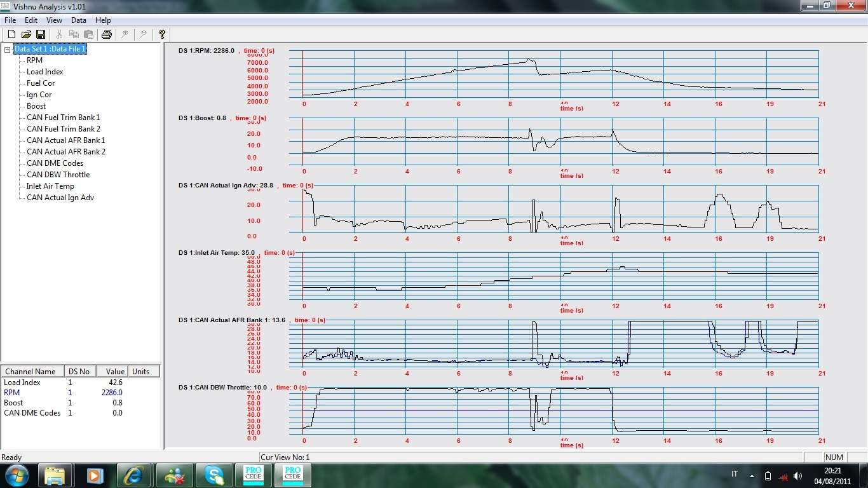Choose CAN DME Codes tree item
The height and width of the screenshot is (488, 868).
click(55, 163)
